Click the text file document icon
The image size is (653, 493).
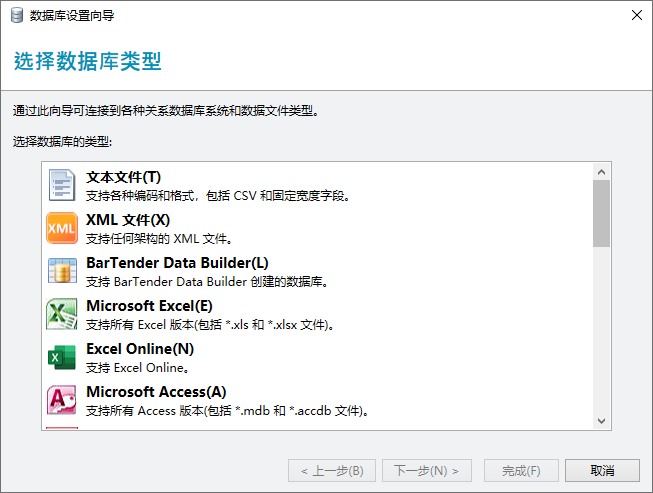point(62,185)
